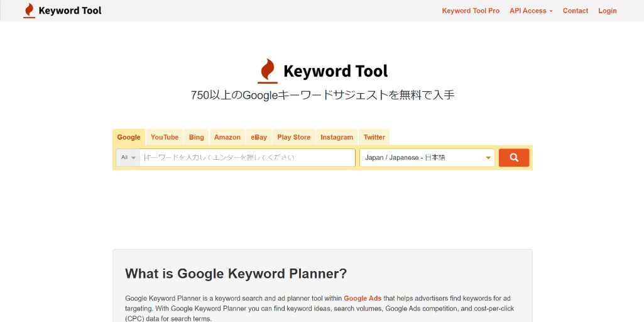Open the All search-type dropdown
644x322 pixels.
[x=128, y=157]
